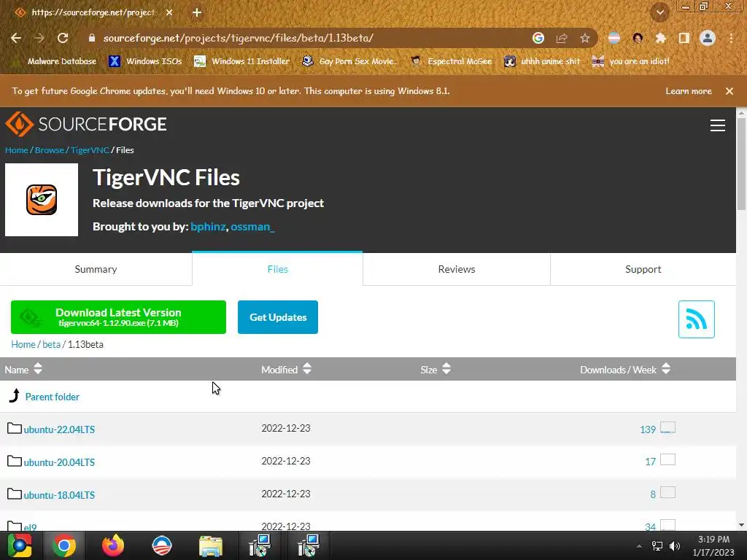Toggle the Chrome side panel icon

684,38
